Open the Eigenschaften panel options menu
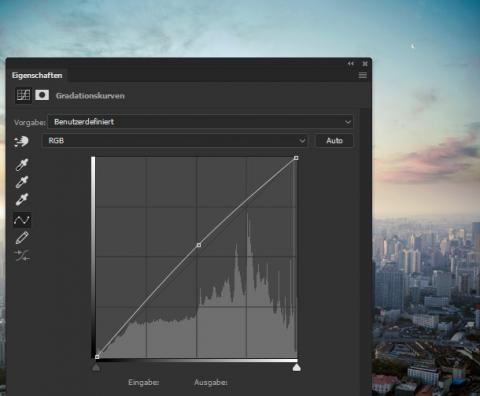480x396 pixels. [x=363, y=75]
